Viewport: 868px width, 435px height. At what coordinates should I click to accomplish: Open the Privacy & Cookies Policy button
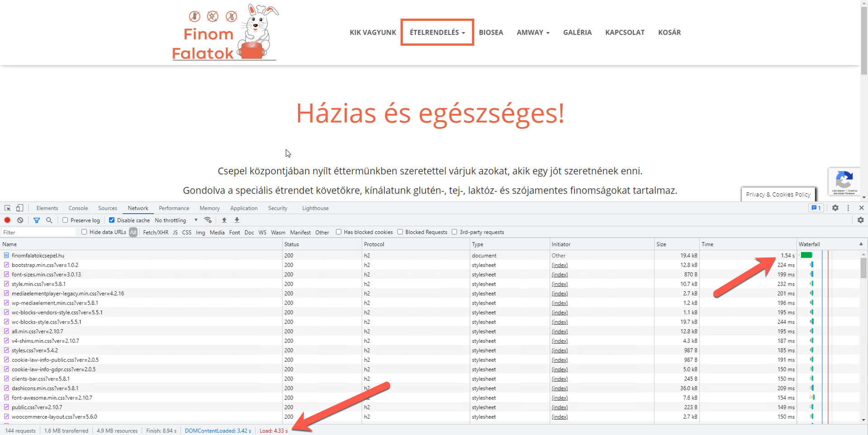[x=778, y=195]
